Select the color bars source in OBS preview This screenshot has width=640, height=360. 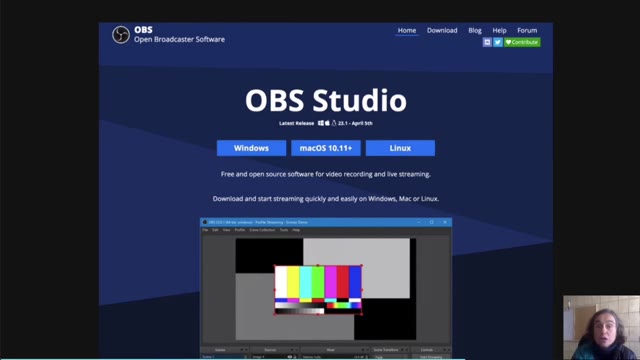318,290
